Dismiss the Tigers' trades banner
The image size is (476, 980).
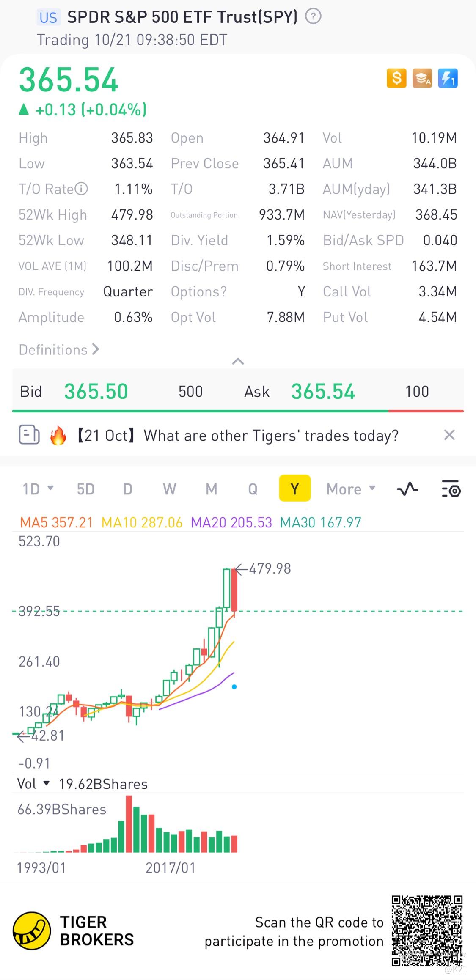[x=449, y=435]
